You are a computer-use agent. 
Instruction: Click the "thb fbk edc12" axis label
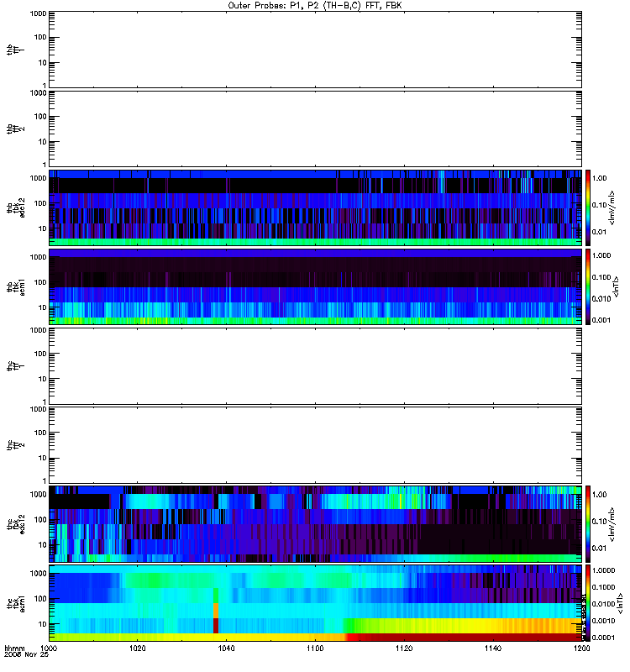[16, 207]
